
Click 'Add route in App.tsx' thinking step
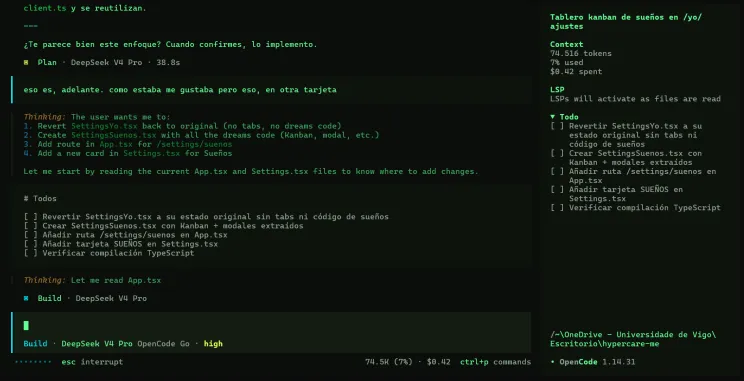click(x=128, y=144)
